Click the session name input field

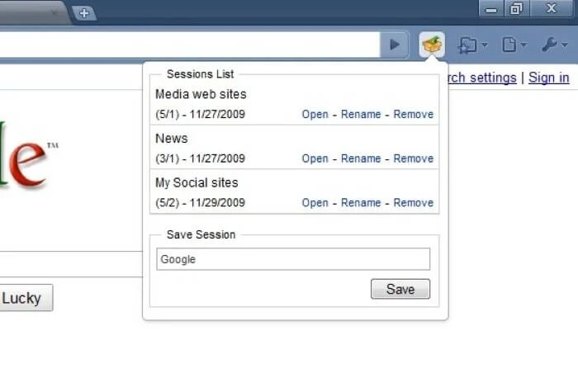(293, 259)
